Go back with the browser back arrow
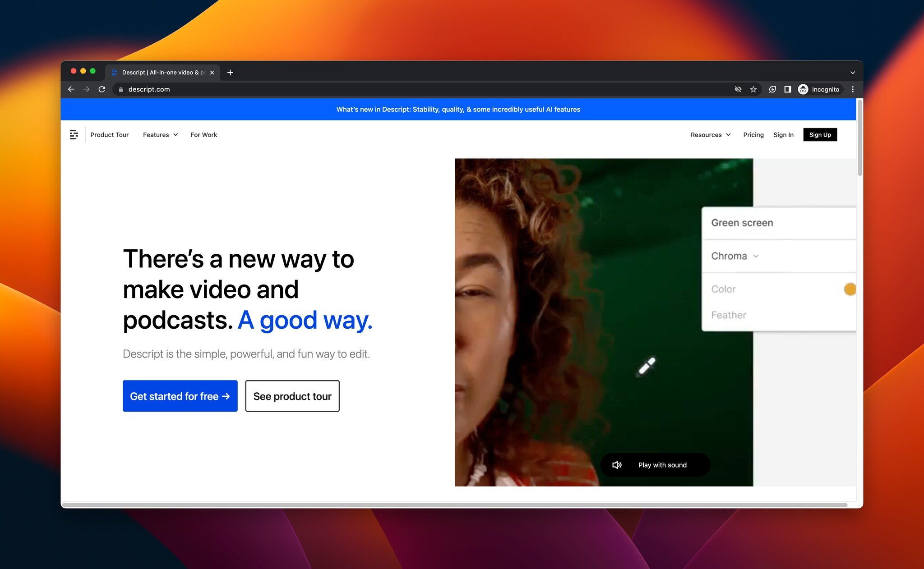 (x=71, y=89)
